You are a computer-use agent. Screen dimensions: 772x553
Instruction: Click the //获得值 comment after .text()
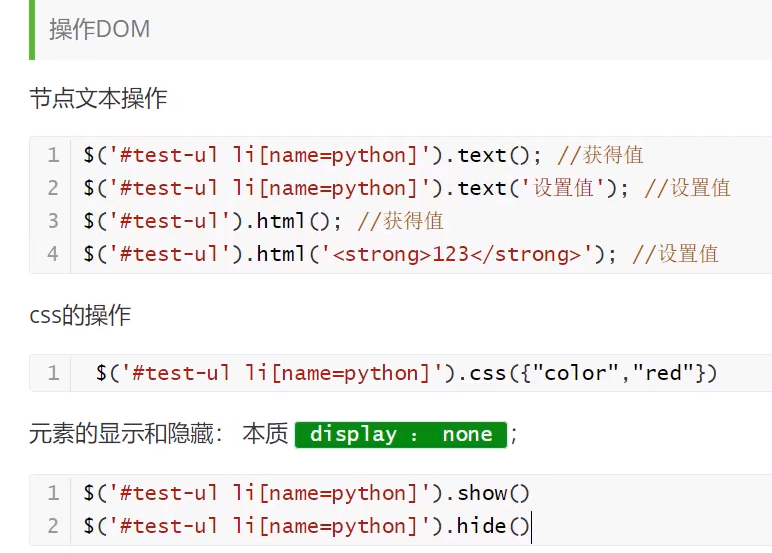(600, 155)
